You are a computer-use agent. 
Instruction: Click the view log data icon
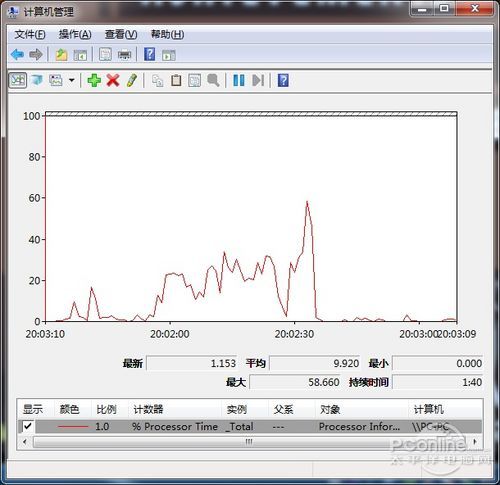click(37, 80)
